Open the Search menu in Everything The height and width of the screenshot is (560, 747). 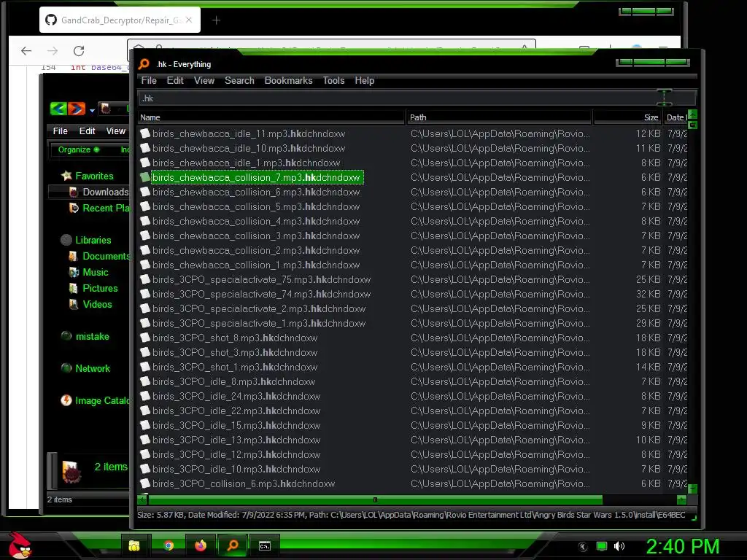239,80
